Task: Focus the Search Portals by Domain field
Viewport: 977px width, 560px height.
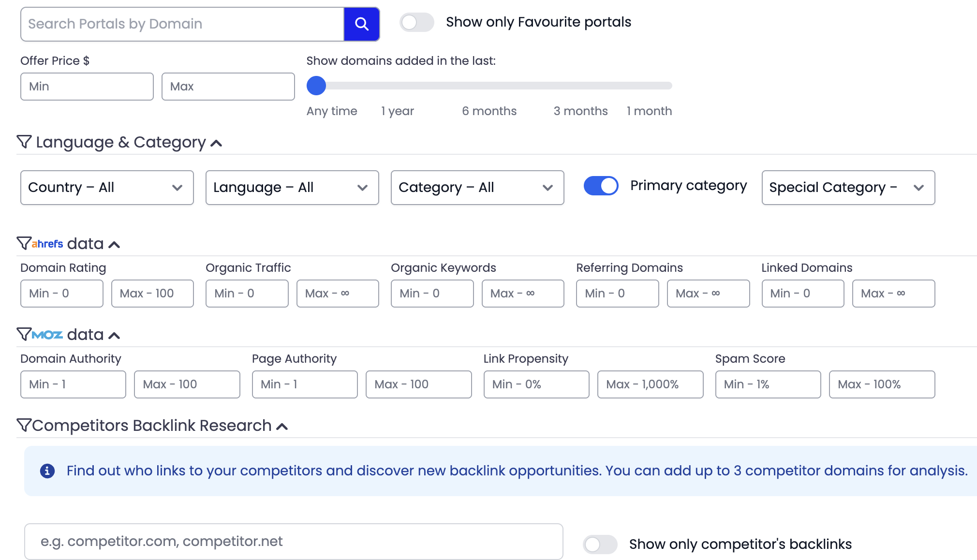Action: click(x=182, y=24)
